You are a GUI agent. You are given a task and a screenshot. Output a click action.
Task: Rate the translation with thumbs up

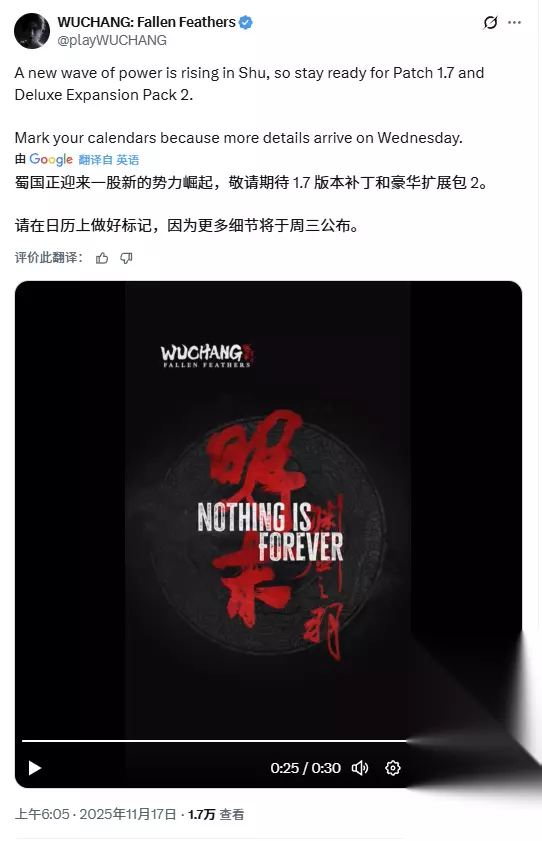point(102,259)
